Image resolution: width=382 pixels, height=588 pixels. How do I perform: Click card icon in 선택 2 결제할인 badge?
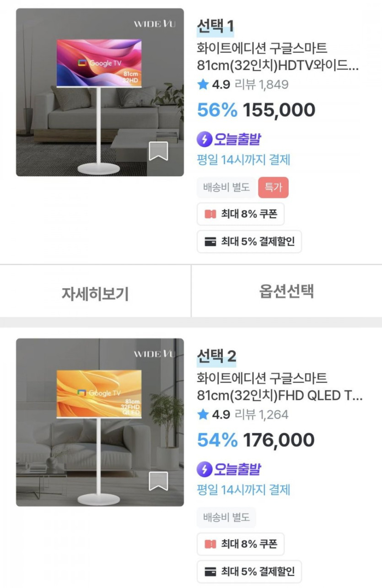210,572
